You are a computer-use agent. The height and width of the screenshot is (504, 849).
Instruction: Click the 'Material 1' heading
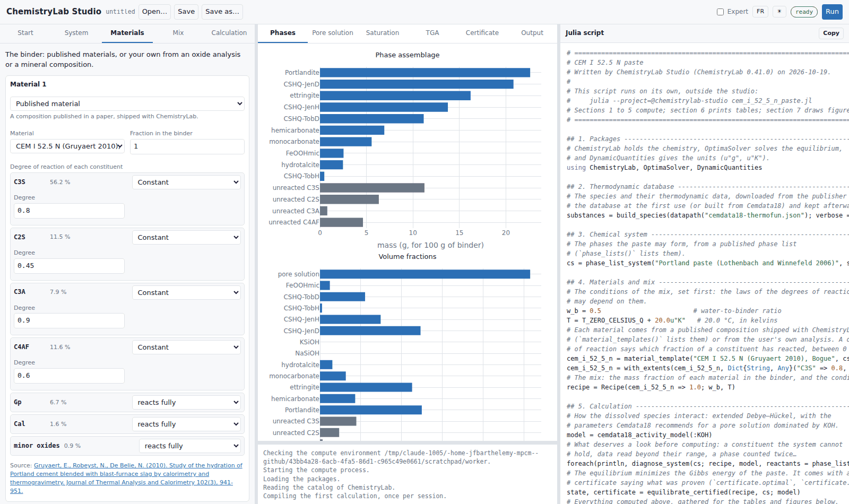(28, 84)
